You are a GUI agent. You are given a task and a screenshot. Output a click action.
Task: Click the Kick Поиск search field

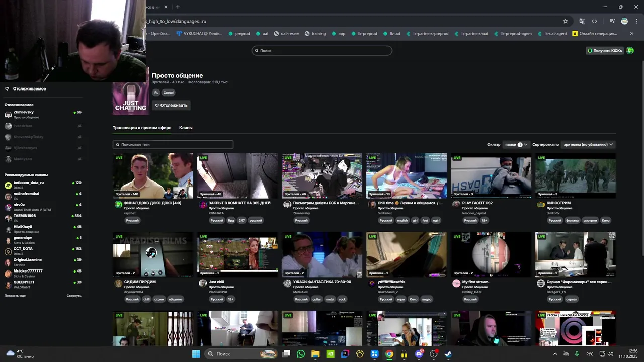[x=322, y=50]
